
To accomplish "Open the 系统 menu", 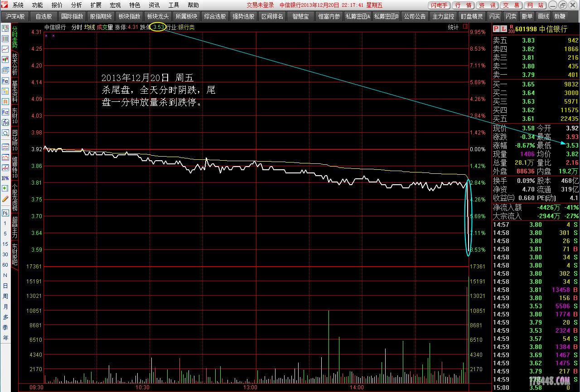I will point(18,5).
